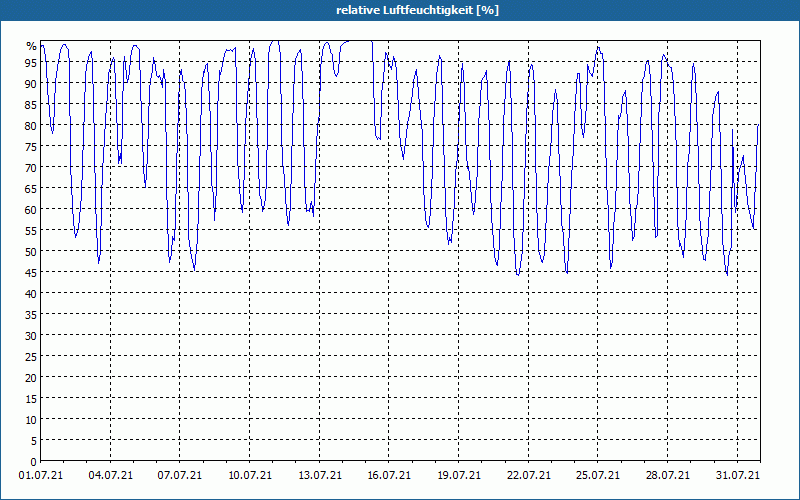
Task: Click the y-axis value 25
Action: [x=31, y=357]
